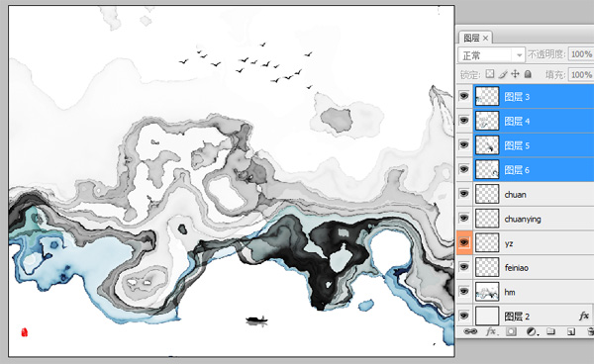Create new adjustment layer with half-circle icon

[532, 331]
